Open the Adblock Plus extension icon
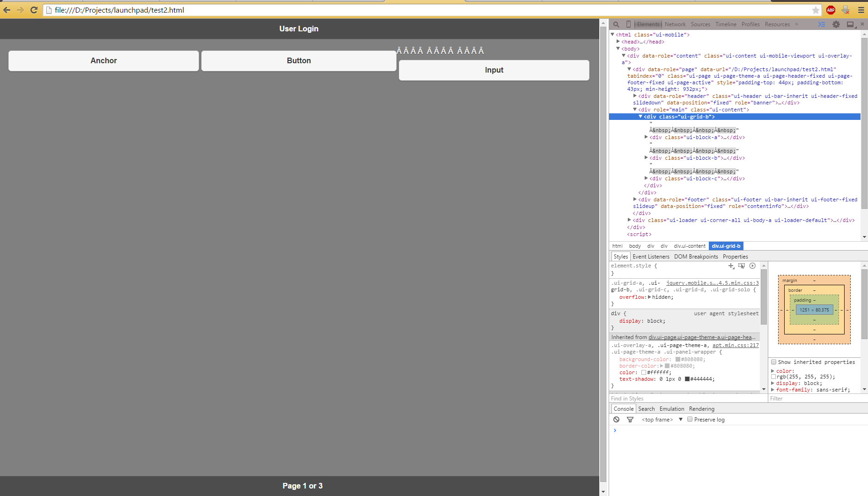 coord(831,10)
